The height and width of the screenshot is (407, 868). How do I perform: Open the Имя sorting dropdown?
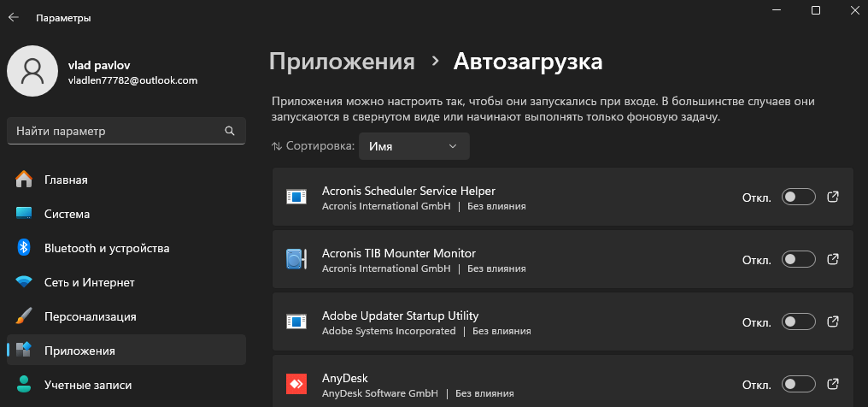click(x=414, y=146)
